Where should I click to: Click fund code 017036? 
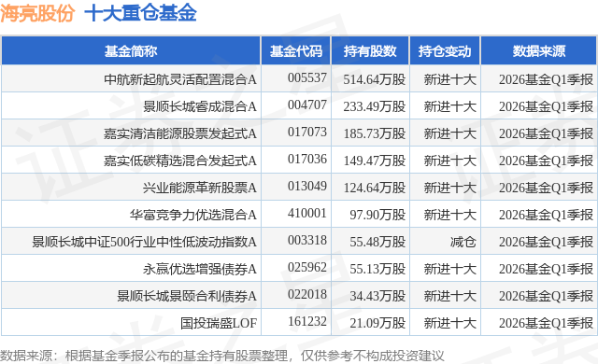point(307,160)
